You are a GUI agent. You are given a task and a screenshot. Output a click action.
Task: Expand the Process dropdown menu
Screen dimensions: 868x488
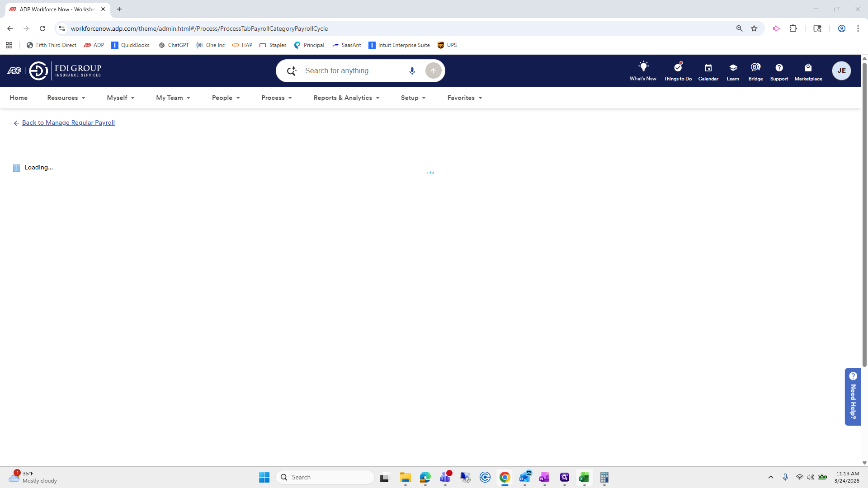click(276, 98)
